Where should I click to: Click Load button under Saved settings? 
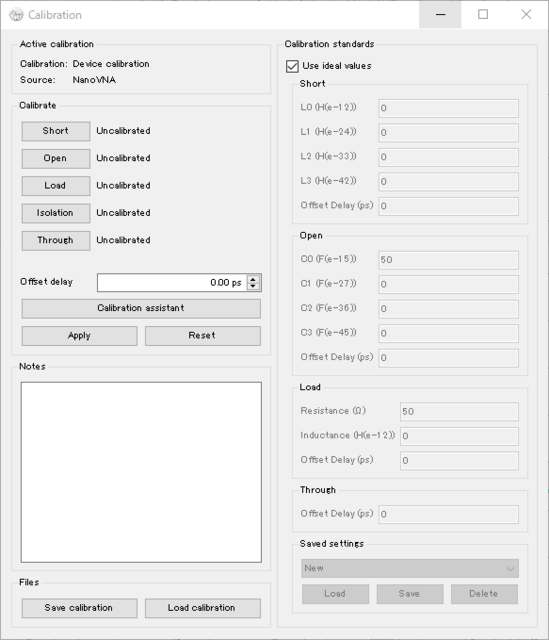(x=336, y=594)
